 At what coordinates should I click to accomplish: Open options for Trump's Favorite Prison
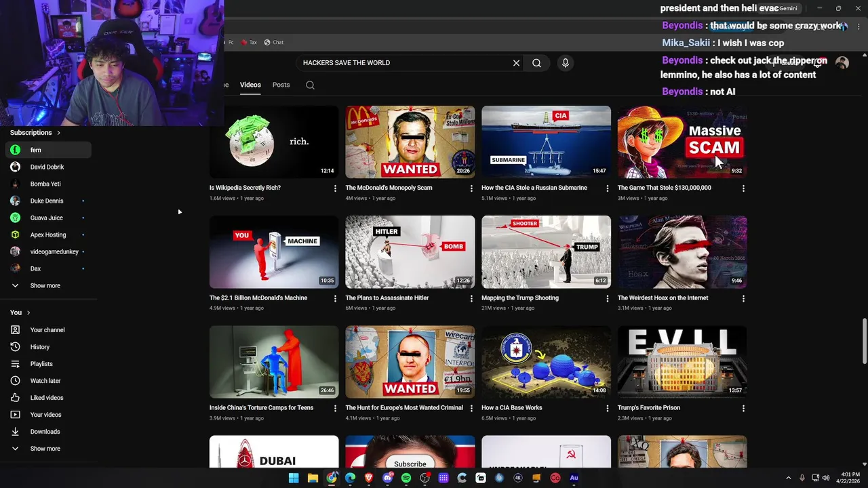[743, 408]
